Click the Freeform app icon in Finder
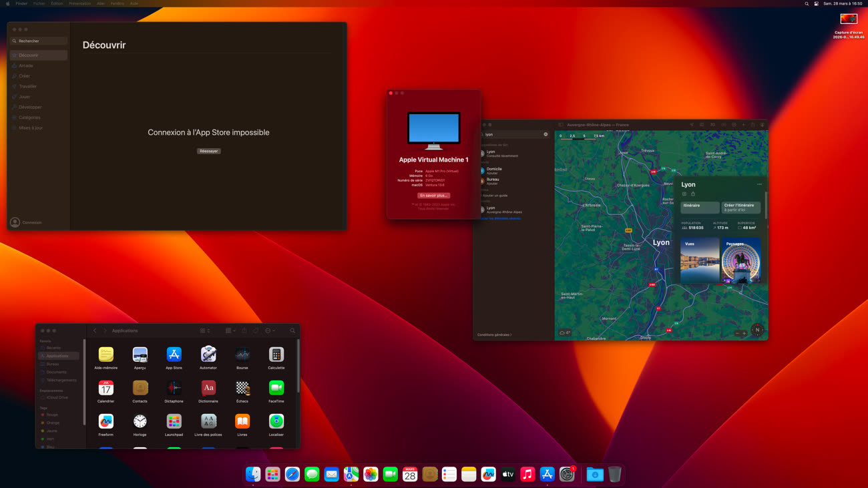868x488 pixels. click(x=105, y=421)
